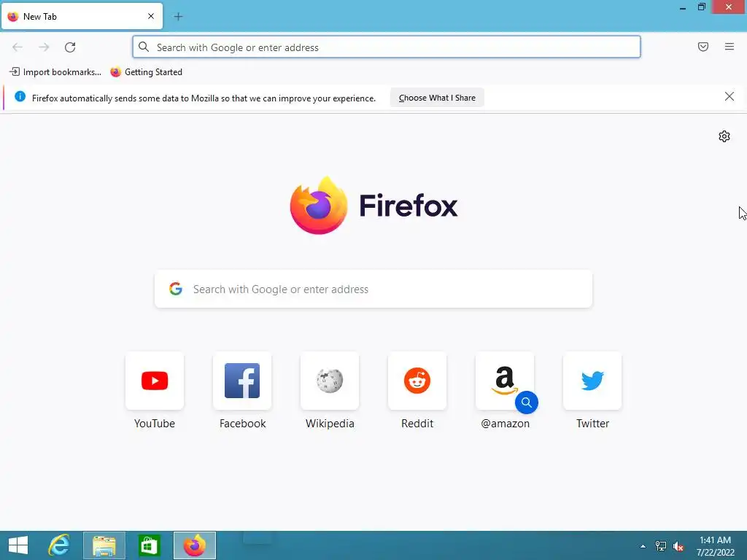Image resolution: width=747 pixels, height=560 pixels.
Task: Launch Internet Explorer from taskbar
Action: coord(60,545)
